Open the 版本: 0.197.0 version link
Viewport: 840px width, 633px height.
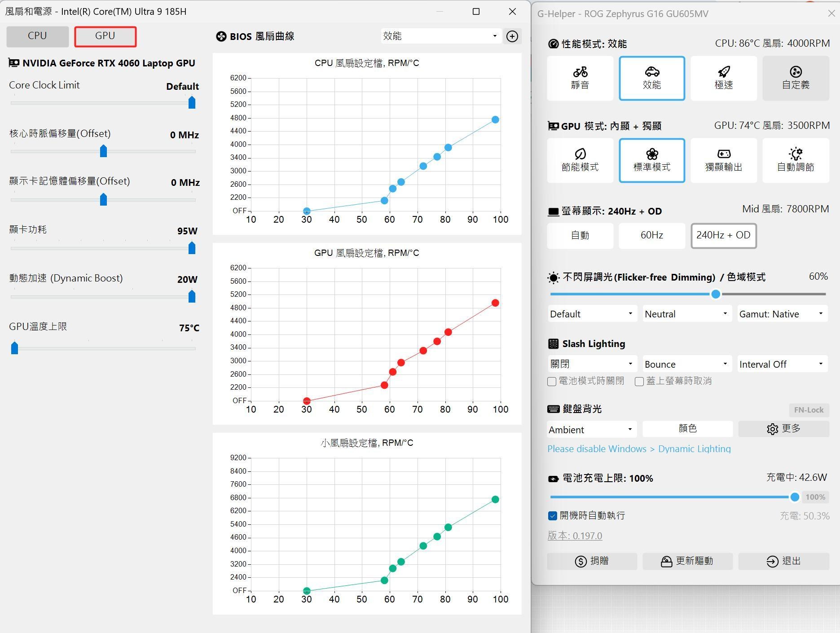[x=575, y=536]
